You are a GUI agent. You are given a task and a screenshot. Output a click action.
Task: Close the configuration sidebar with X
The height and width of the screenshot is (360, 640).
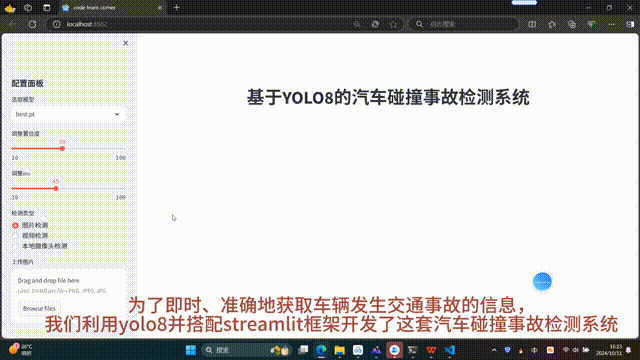coord(125,43)
